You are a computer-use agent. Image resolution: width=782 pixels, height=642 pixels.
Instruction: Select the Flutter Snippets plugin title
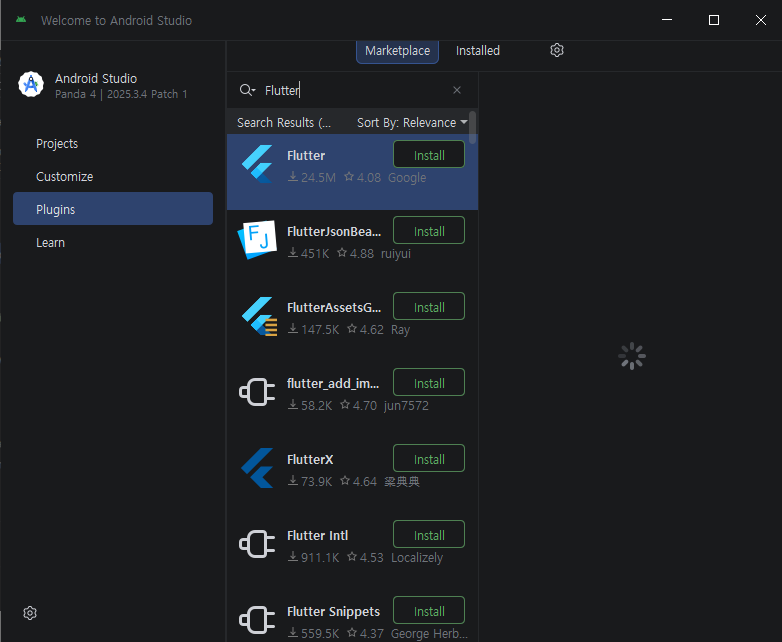point(333,612)
